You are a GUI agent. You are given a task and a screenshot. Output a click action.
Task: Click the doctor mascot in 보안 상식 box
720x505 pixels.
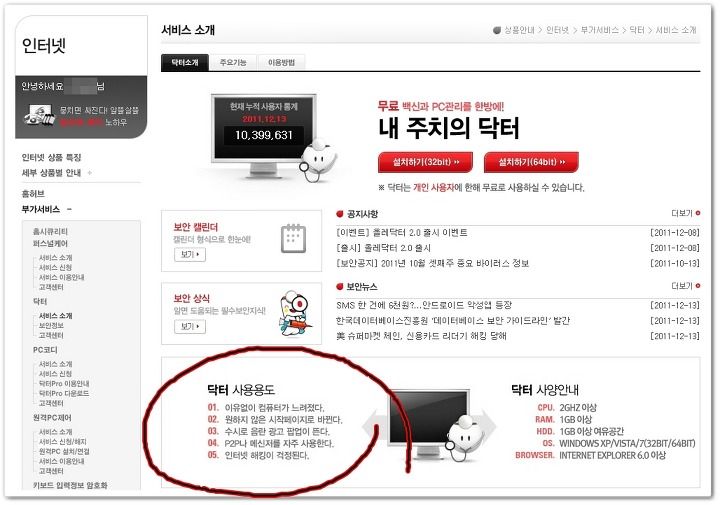pos(296,314)
